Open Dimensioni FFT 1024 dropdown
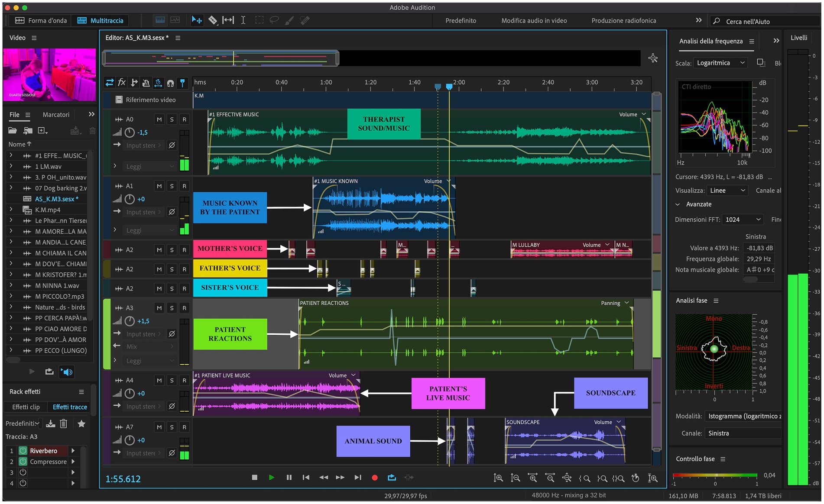Screen dimensions: 824x504 point(743,220)
